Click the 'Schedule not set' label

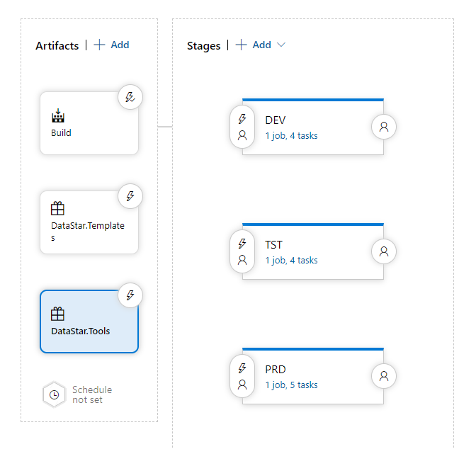(x=92, y=394)
